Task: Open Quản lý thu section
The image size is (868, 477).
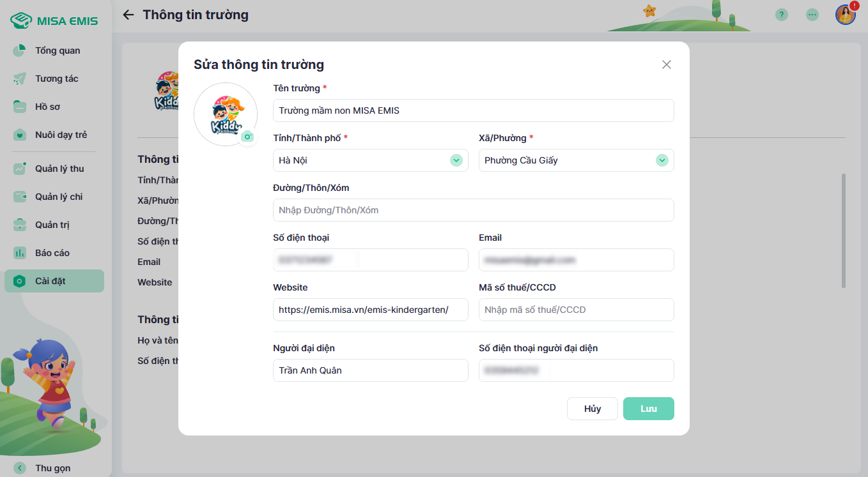Action: pos(59,169)
